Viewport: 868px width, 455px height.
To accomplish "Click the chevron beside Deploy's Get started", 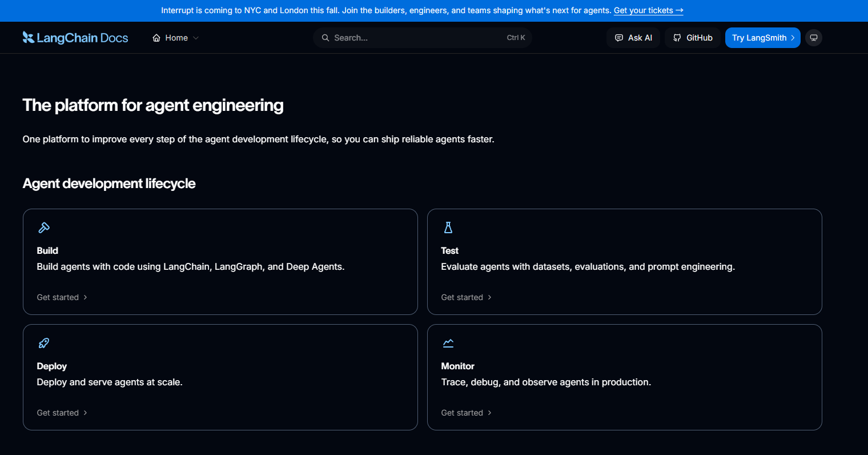I will tap(85, 413).
